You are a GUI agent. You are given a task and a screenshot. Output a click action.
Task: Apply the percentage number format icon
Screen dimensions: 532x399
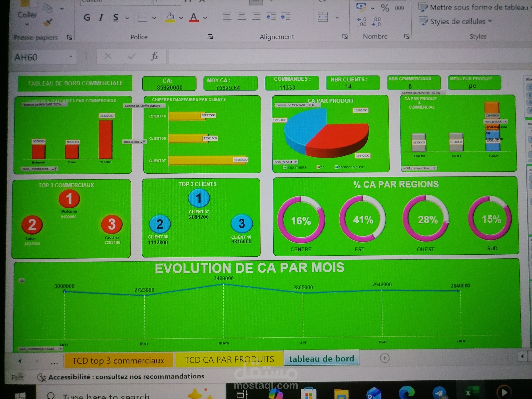(385, 8)
